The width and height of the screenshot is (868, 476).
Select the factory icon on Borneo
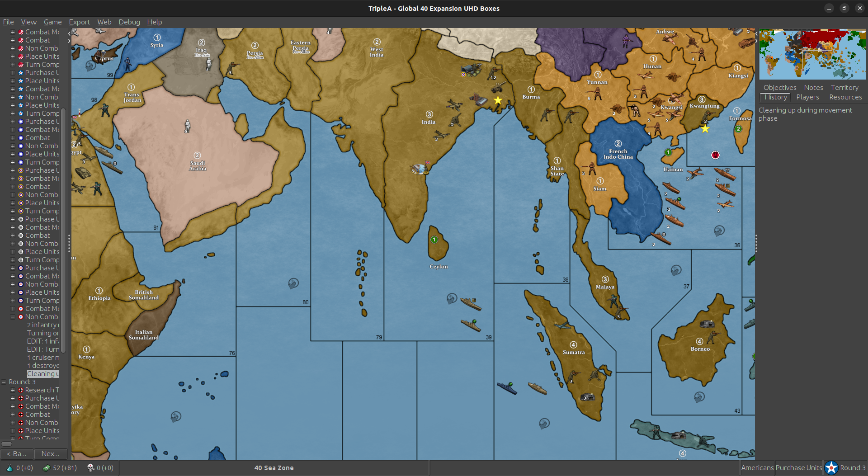point(707,324)
